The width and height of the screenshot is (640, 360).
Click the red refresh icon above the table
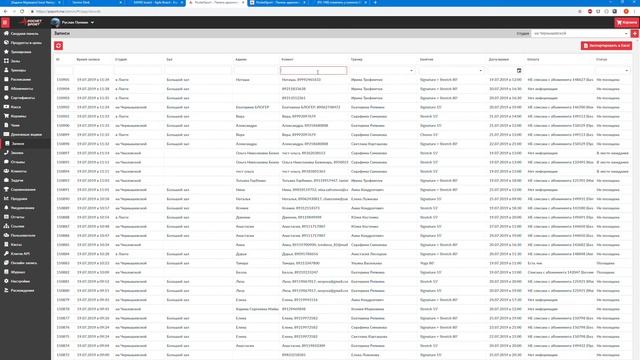pos(58,46)
